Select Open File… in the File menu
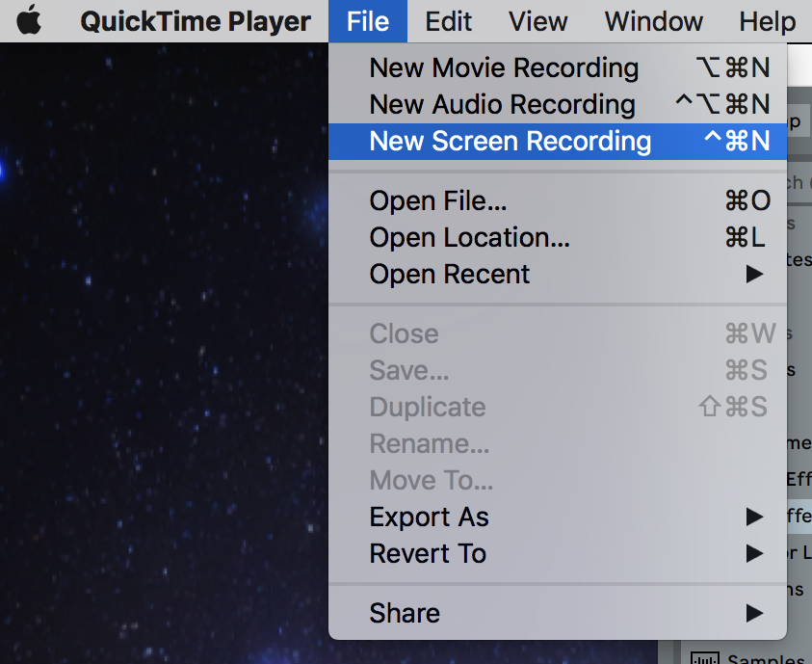Screen dimensions: 812x664 pyautogui.click(x=557, y=201)
